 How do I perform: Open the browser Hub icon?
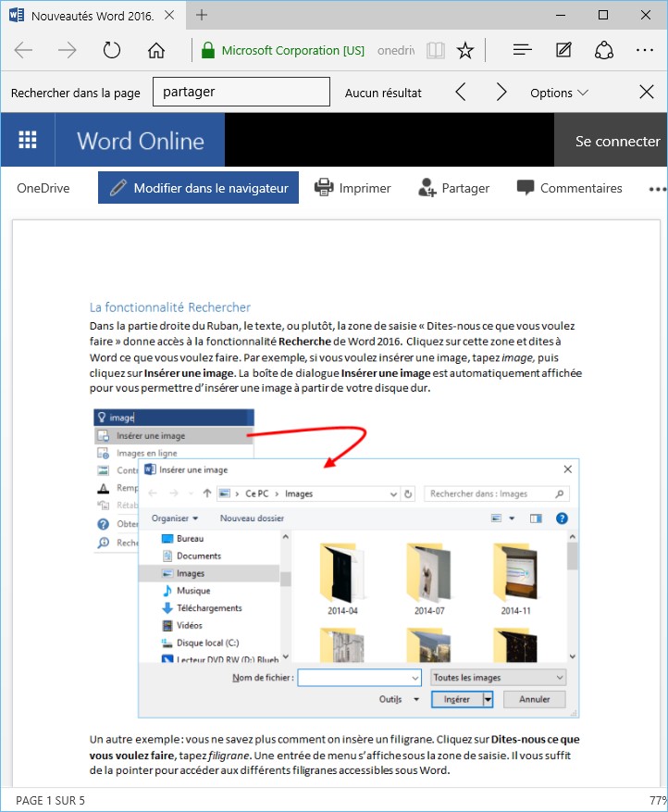[522, 51]
